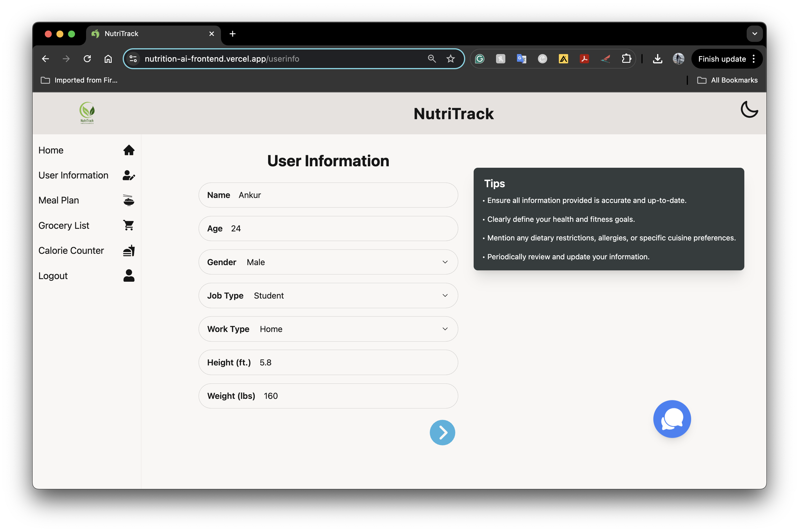Click the Grocery List cart icon
This screenshot has height=532, width=799.
pos(129,225)
